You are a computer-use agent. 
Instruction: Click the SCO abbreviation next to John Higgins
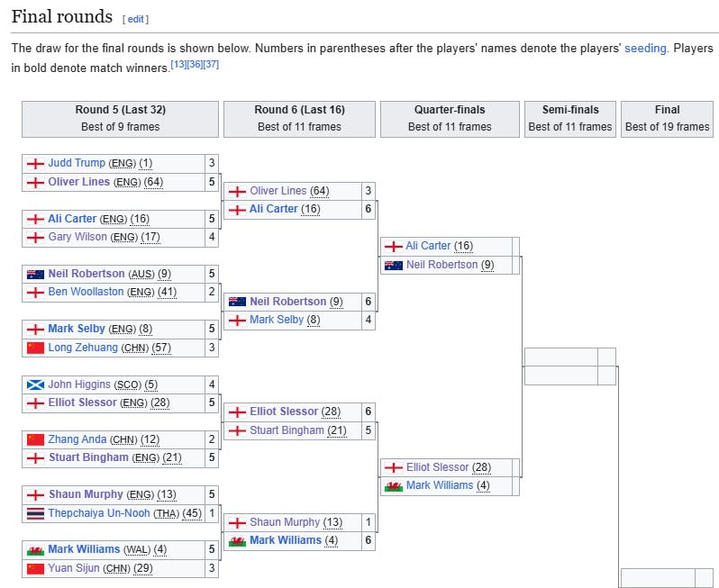click(128, 384)
